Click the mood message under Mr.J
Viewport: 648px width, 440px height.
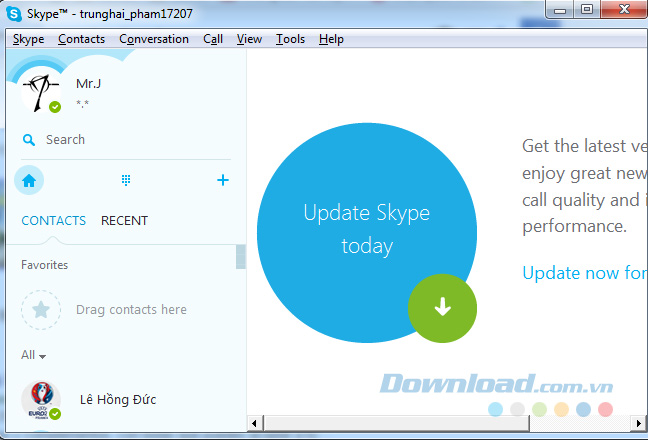click(x=82, y=103)
